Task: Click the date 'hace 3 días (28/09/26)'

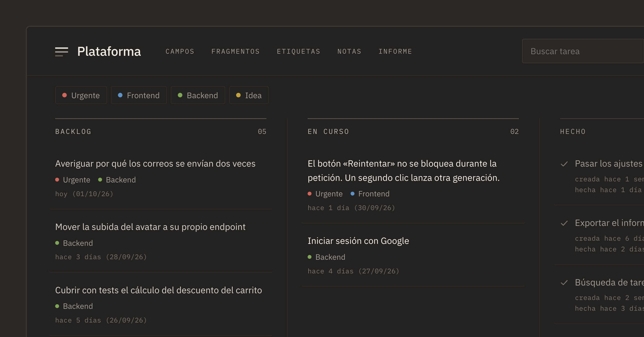Action: coord(101,257)
